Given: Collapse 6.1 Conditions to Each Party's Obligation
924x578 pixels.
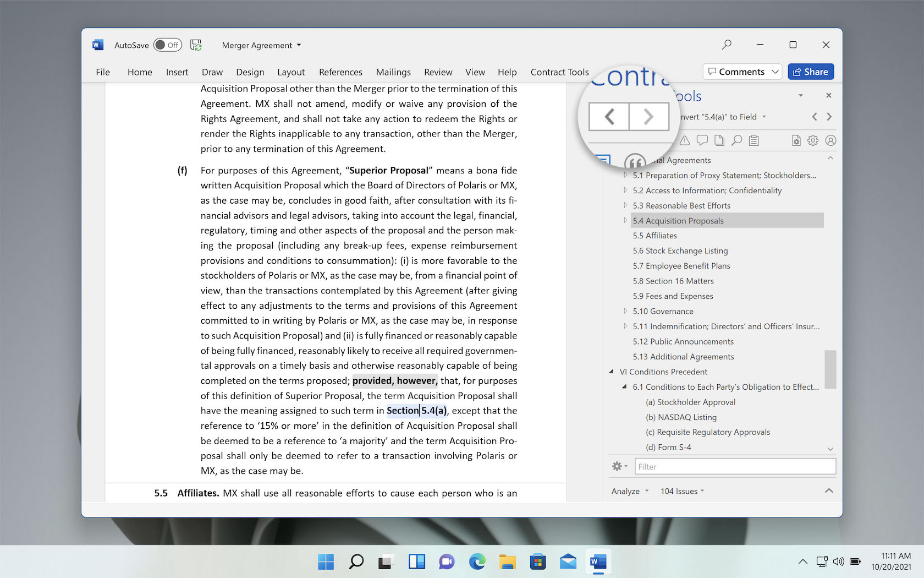Looking at the screenshot, I should point(625,386).
